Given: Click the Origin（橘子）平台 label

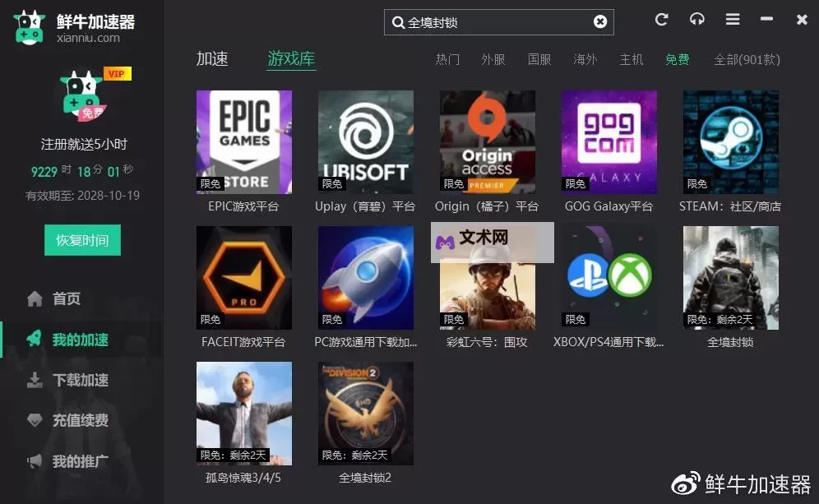Looking at the screenshot, I should click(x=487, y=206).
